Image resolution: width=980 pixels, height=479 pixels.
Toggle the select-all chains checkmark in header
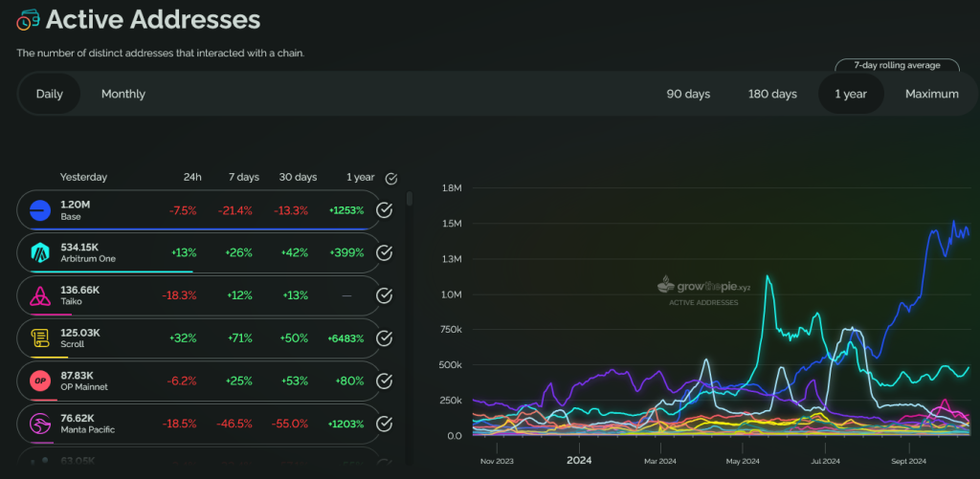(x=391, y=179)
